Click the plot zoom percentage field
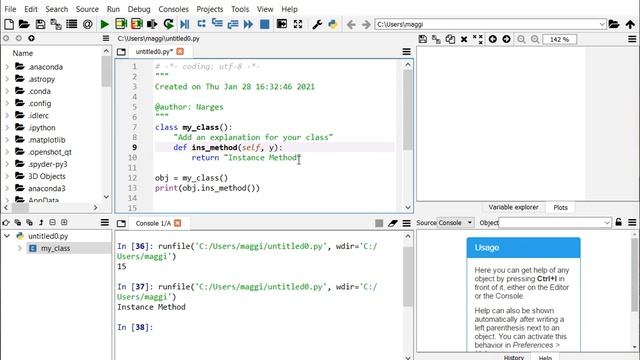This screenshot has width=640, height=360. tap(560, 39)
